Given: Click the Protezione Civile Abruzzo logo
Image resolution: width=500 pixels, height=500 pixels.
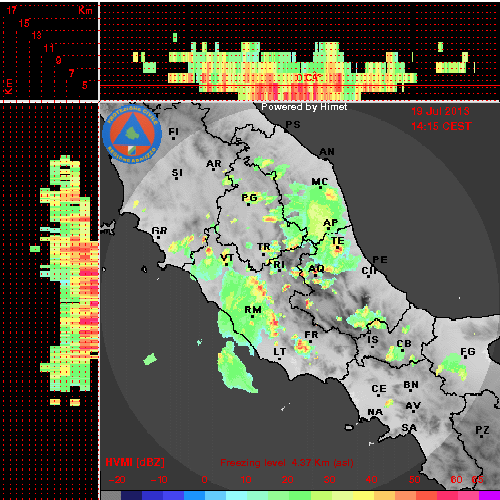Looking at the screenshot, I should [132, 134].
